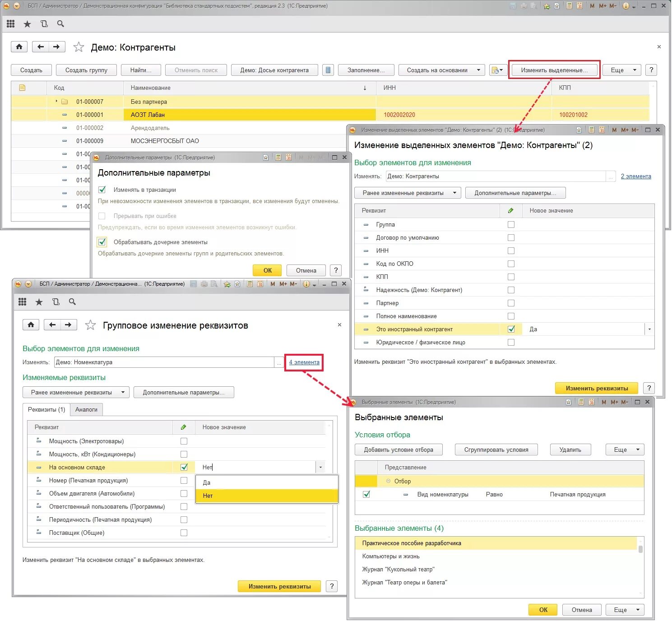This screenshot has width=672, height=621.
Task: Go home in Групповое изменение реквизитов window
Action: 31,325
